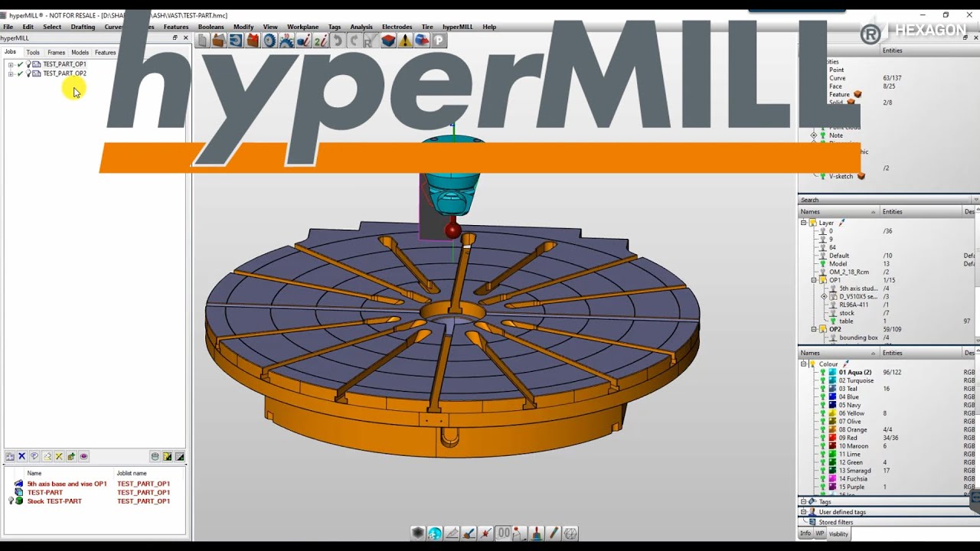Image resolution: width=980 pixels, height=551 pixels.
Task: Click the Joblist name column header
Action: [x=132, y=473]
